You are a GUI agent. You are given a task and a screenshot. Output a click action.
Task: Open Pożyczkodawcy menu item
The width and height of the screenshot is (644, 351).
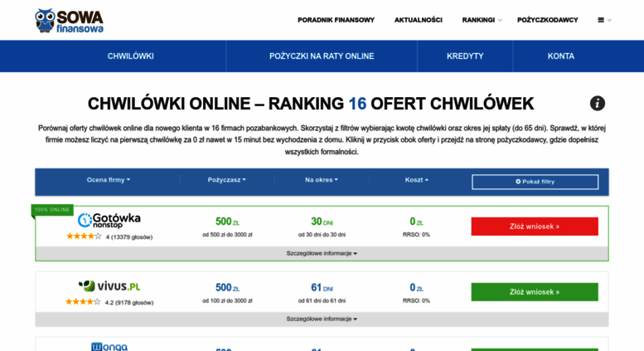[x=548, y=20]
